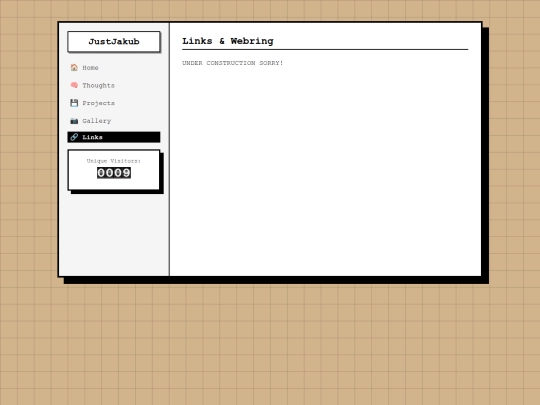This screenshot has height=405, width=540.
Task: Click the Unique Visitors label
Action: click(114, 161)
